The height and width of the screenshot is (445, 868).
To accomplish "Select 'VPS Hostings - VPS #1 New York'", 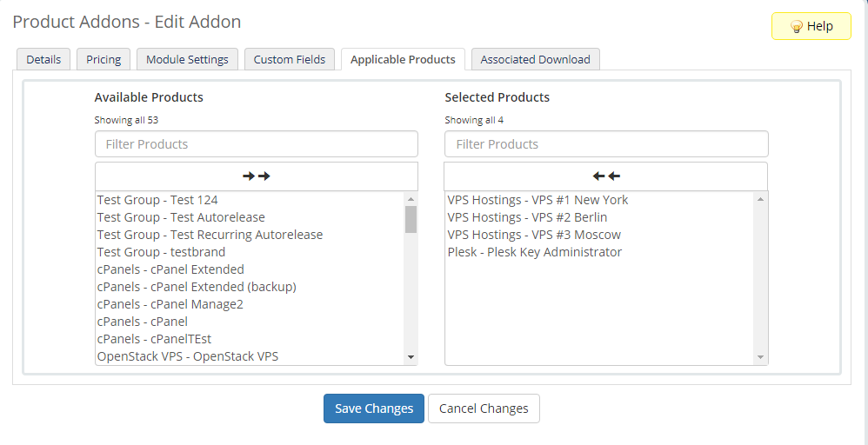I will 600,200.
